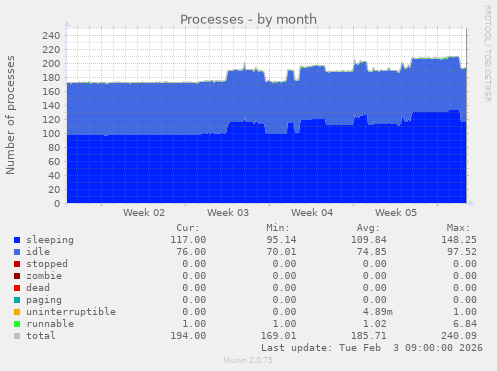Click the 'paging' legend label
The height and width of the screenshot is (371, 497).
click(44, 300)
